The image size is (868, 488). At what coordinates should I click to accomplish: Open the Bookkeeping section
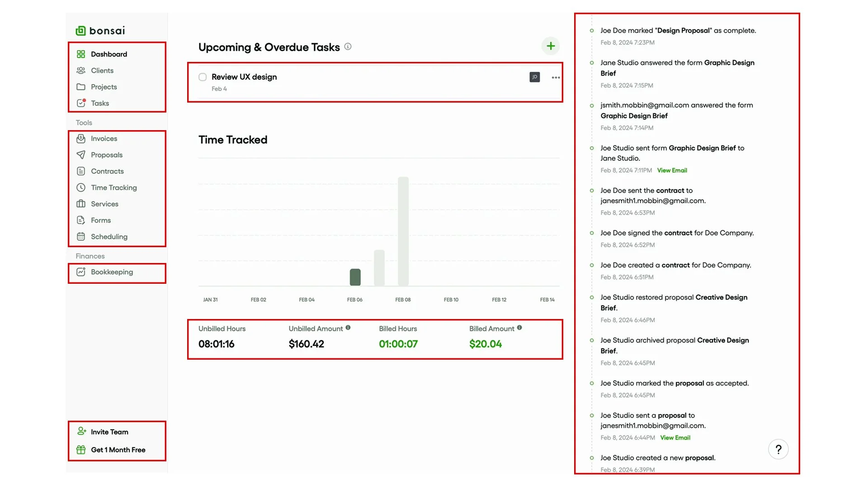pyautogui.click(x=112, y=272)
